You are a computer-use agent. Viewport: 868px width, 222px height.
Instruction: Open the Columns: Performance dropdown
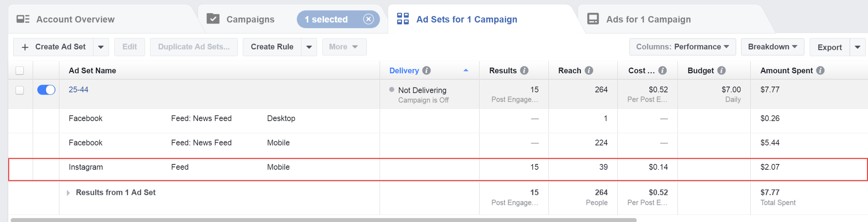point(682,47)
